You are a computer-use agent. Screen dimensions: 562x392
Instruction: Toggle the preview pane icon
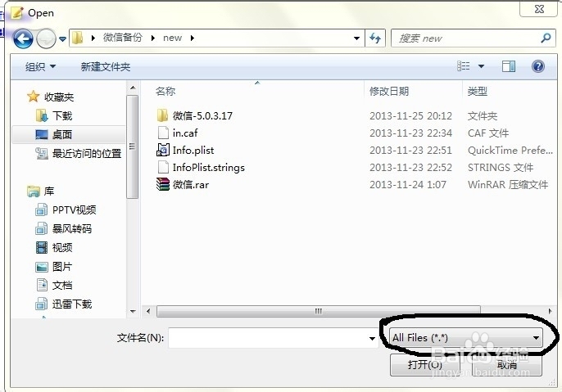[x=509, y=66]
